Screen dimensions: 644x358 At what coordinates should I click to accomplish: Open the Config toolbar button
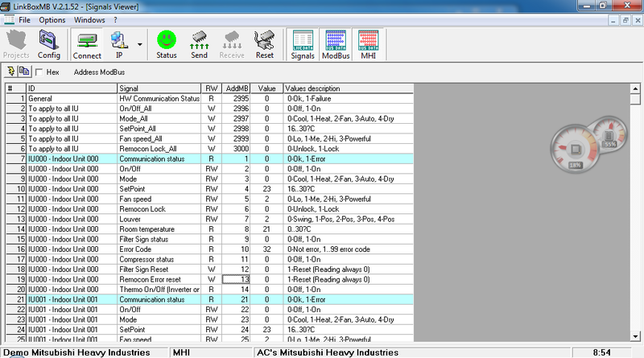click(49, 43)
